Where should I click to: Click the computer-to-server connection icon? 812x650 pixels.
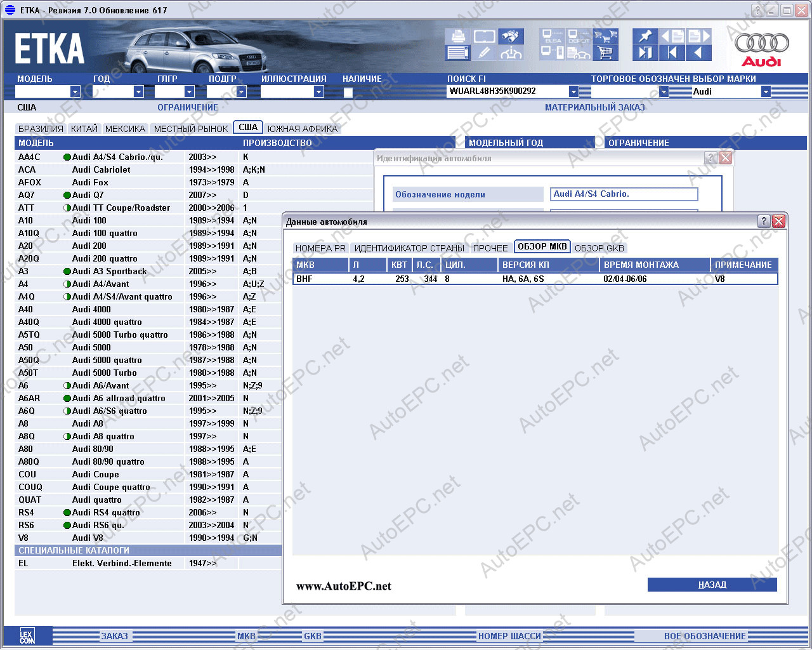pos(552,53)
